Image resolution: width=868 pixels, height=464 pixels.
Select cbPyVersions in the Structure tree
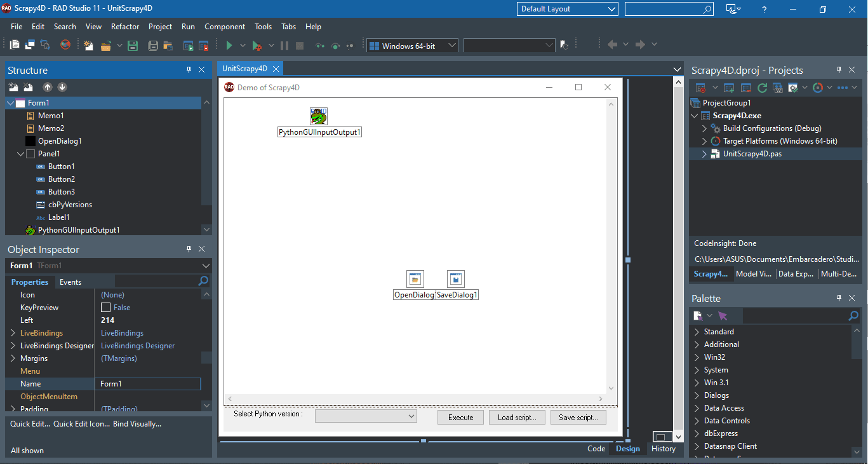click(70, 205)
